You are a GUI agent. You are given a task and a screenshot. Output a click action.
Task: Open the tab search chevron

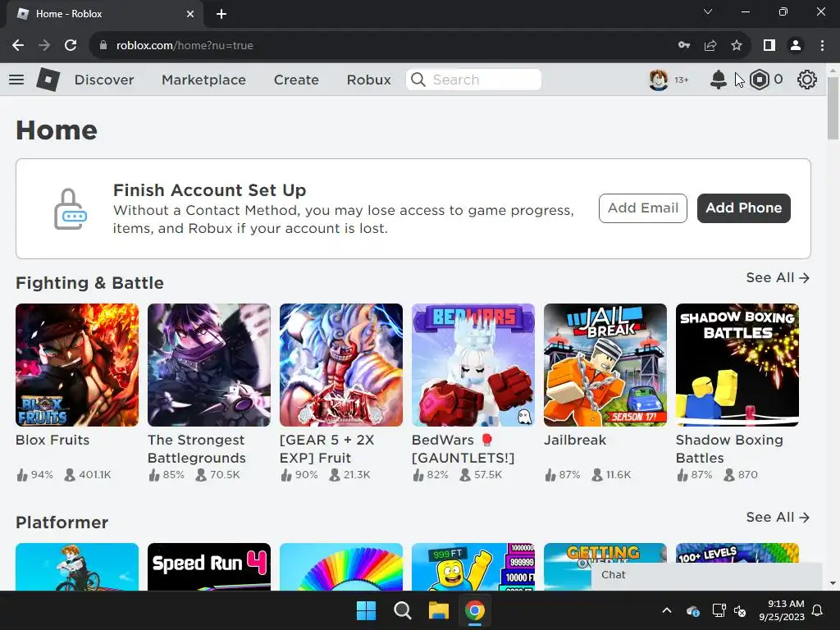pos(708,11)
